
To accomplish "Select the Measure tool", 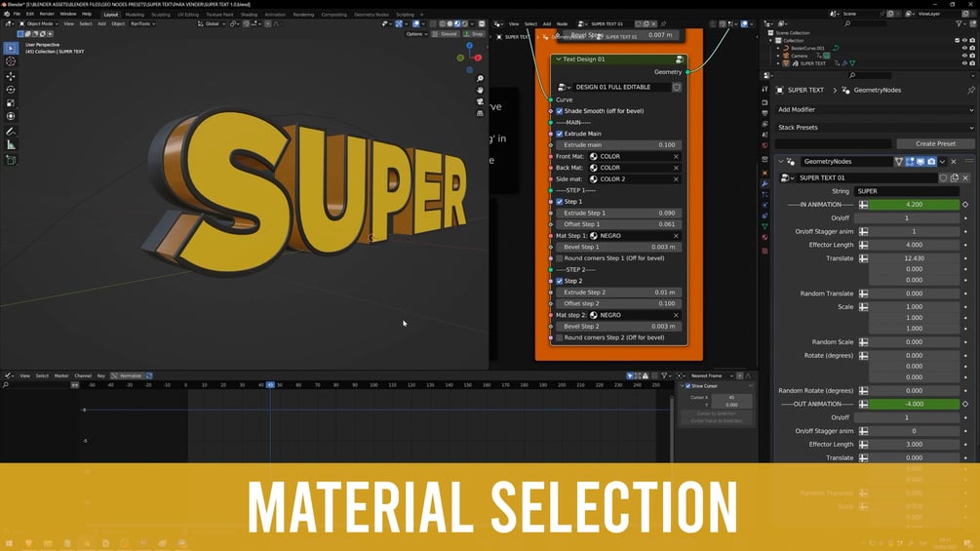I will coord(11,145).
